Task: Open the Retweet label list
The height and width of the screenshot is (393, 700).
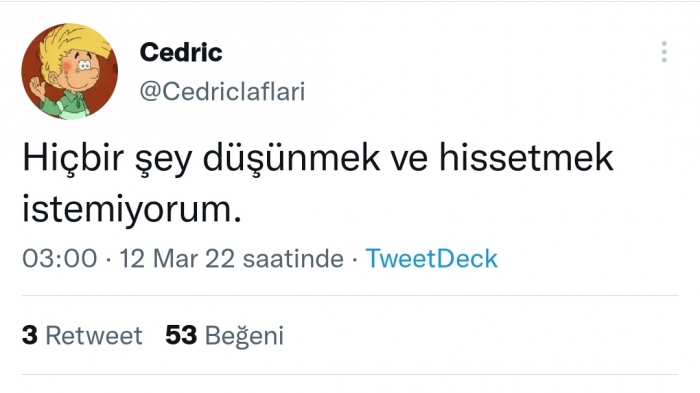Action: tap(94, 335)
